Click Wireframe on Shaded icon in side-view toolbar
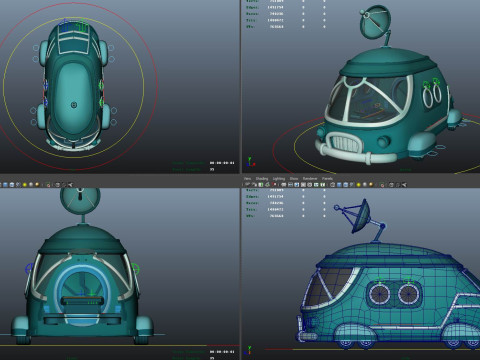The width and height of the screenshot is (480, 360). tap(352, 185)
